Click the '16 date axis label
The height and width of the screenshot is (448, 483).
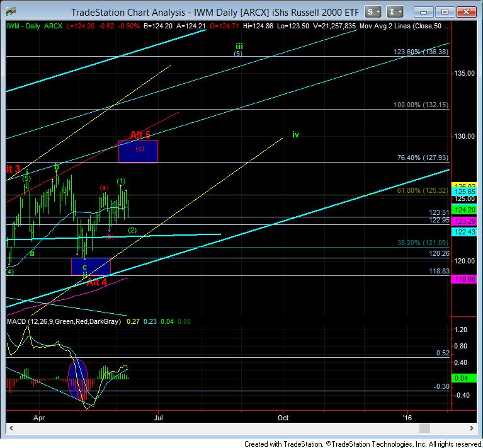pyautogui.click(x=407, y=418)
